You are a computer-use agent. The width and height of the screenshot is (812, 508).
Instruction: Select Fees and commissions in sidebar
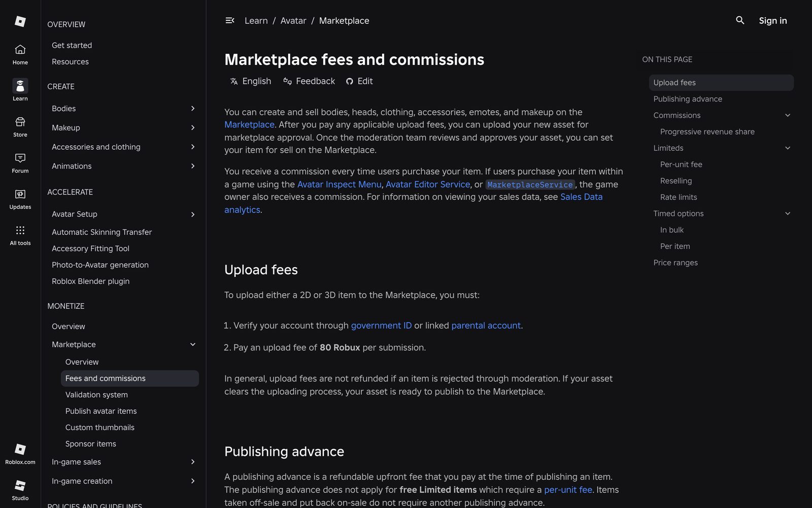coord(130,378)
